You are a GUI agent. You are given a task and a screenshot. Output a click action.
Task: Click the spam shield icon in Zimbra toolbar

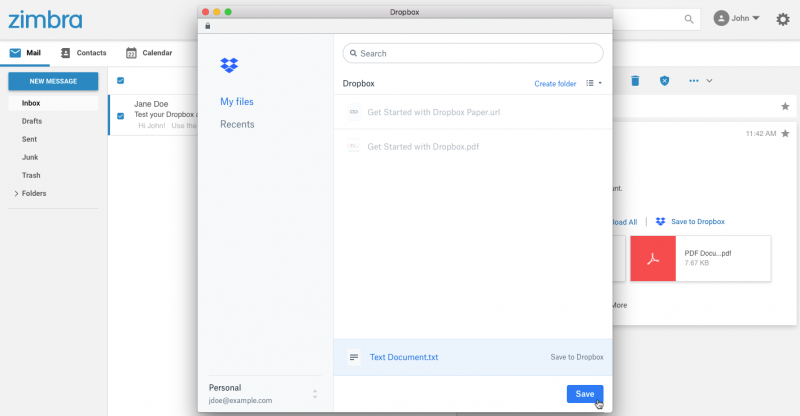click(664, 81)
